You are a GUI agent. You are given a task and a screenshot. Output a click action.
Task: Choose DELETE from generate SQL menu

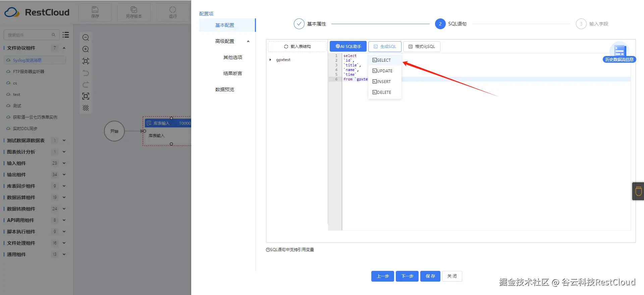click(x=385, y=93)
